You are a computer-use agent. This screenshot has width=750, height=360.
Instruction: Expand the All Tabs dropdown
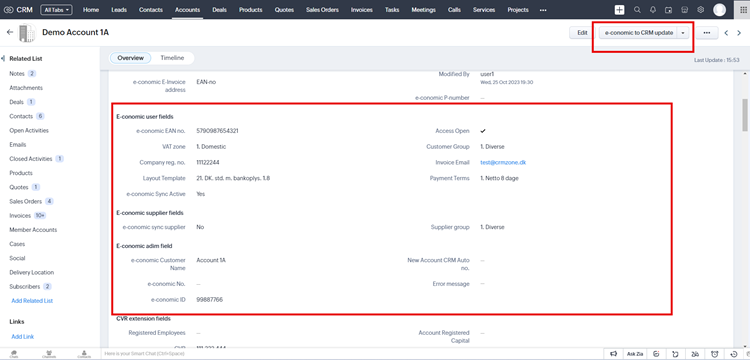(56, 10)
